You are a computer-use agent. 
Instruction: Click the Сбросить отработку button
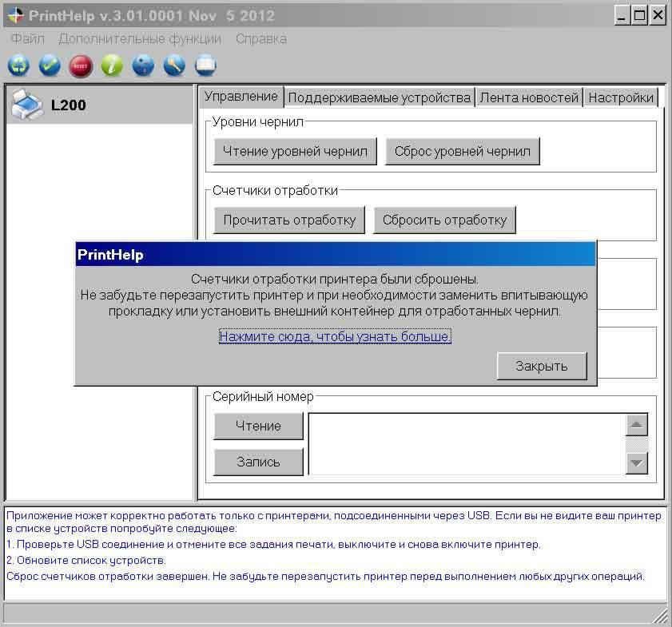tap(444, 220)
